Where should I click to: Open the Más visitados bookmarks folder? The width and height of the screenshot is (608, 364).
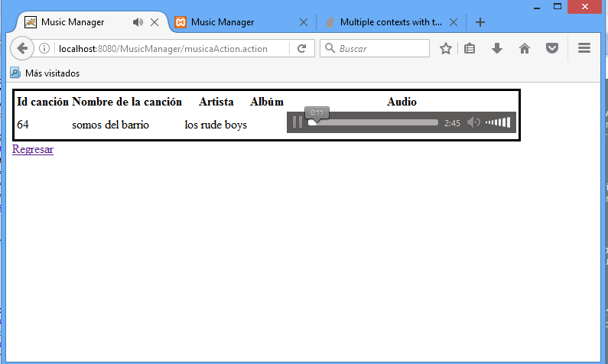point(45,73)
